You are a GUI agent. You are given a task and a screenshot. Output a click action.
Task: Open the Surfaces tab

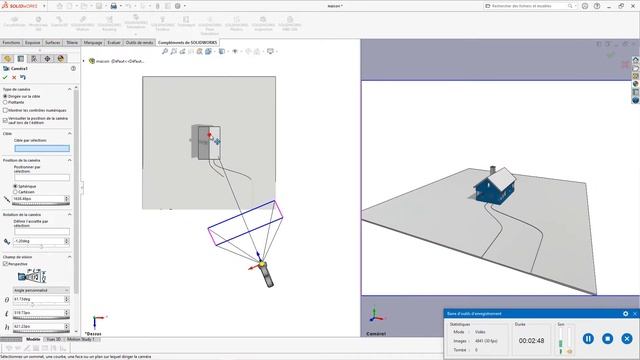[53, 42]
